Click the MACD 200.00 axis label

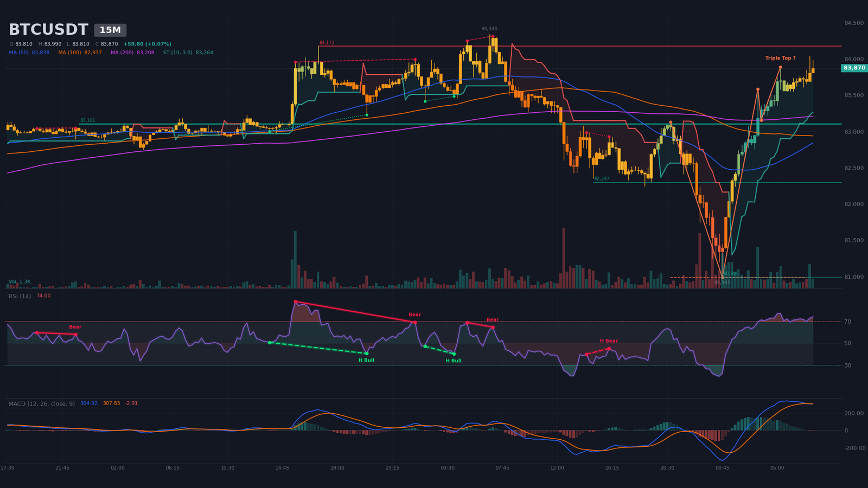coord(854,413)
